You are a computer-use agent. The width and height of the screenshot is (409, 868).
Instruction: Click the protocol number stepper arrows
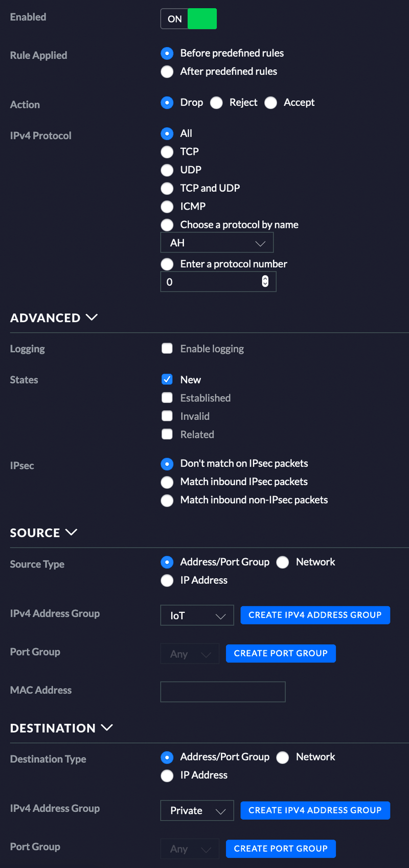coord(265,281)
